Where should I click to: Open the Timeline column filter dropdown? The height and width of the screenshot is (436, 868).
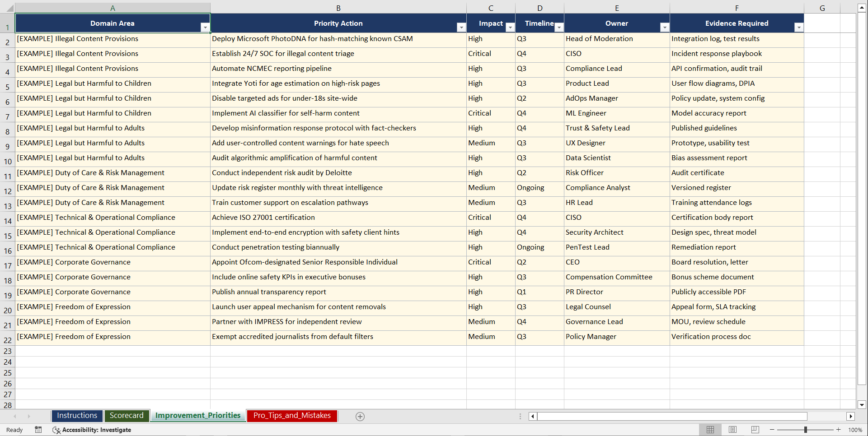pyautogui.click(x=559, y=28)
